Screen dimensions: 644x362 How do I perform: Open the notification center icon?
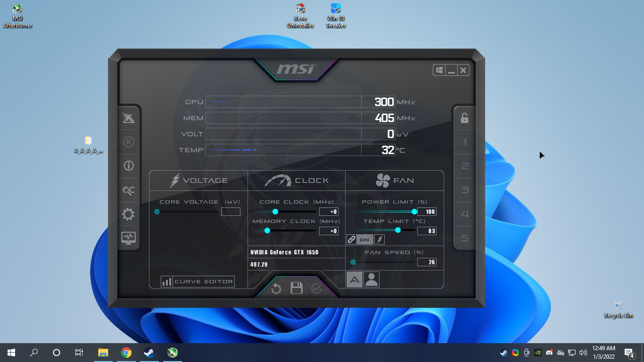[x=629, y=353]
